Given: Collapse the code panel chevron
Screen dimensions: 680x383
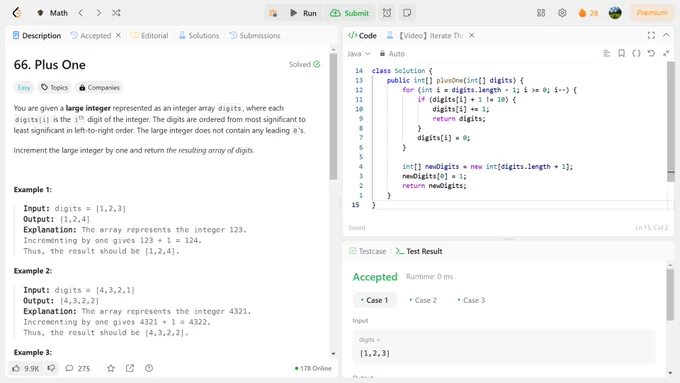Looking at the screenshot, I should [x=666, y=35].
